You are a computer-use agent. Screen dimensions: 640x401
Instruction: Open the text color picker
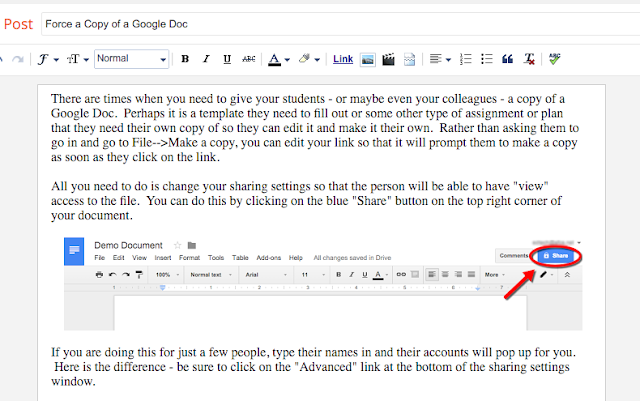pos(279,59)
